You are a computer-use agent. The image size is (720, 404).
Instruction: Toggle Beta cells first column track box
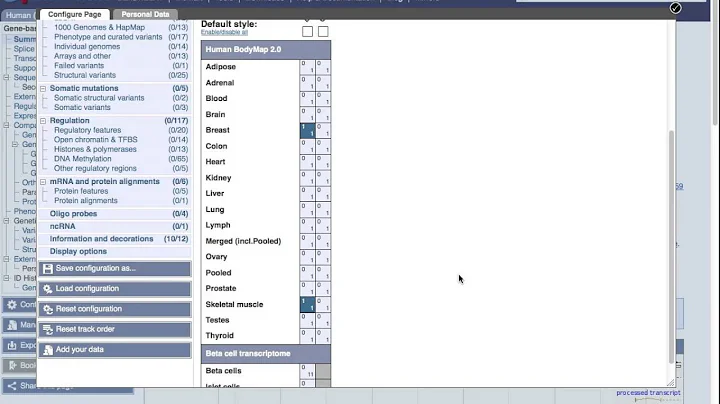coord(308,371)
